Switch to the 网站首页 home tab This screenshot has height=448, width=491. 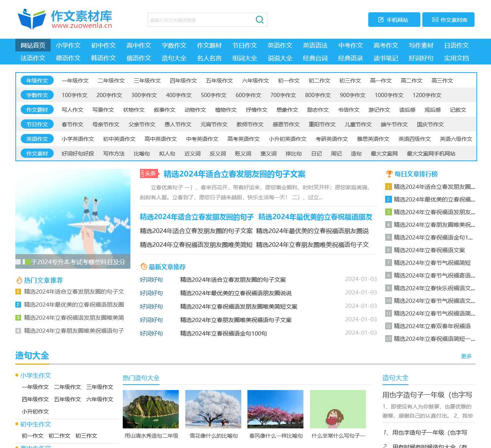click(x=33, y=45)
